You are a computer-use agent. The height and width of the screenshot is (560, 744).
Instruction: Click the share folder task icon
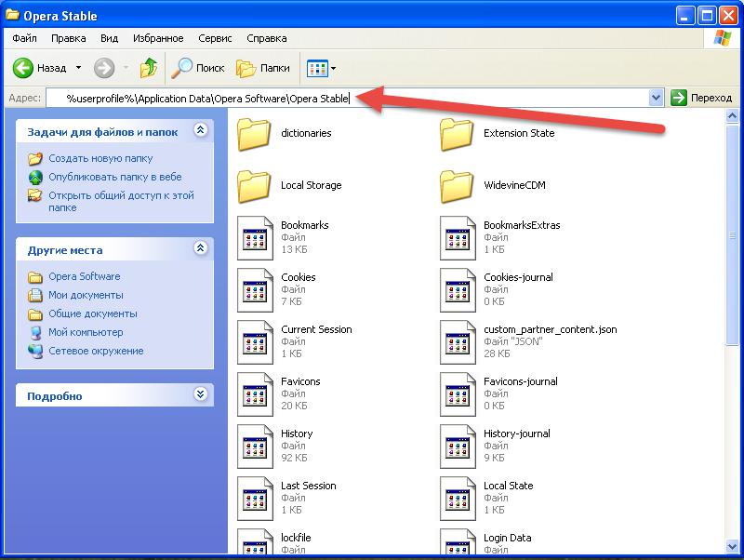(x=35, y=195)
